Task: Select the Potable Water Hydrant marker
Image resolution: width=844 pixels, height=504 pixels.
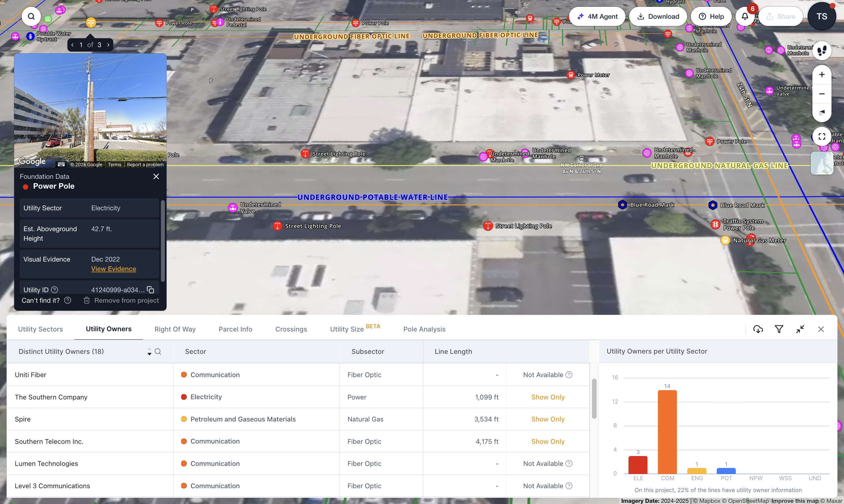Action: pyautogui.click(x=30, y=36)
